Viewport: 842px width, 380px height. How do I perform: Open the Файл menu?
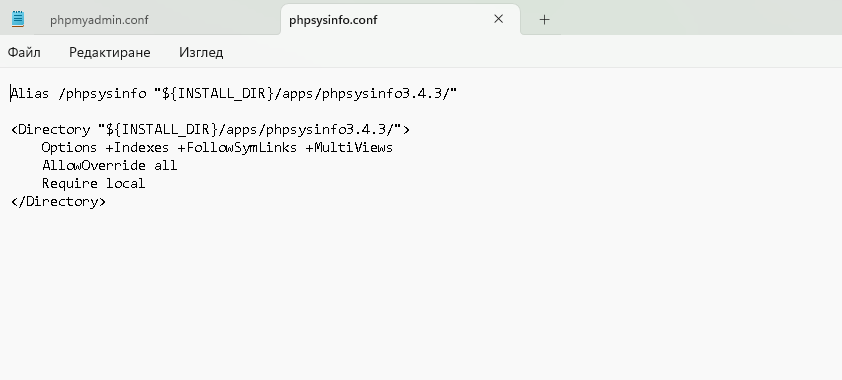click(24, 53)
